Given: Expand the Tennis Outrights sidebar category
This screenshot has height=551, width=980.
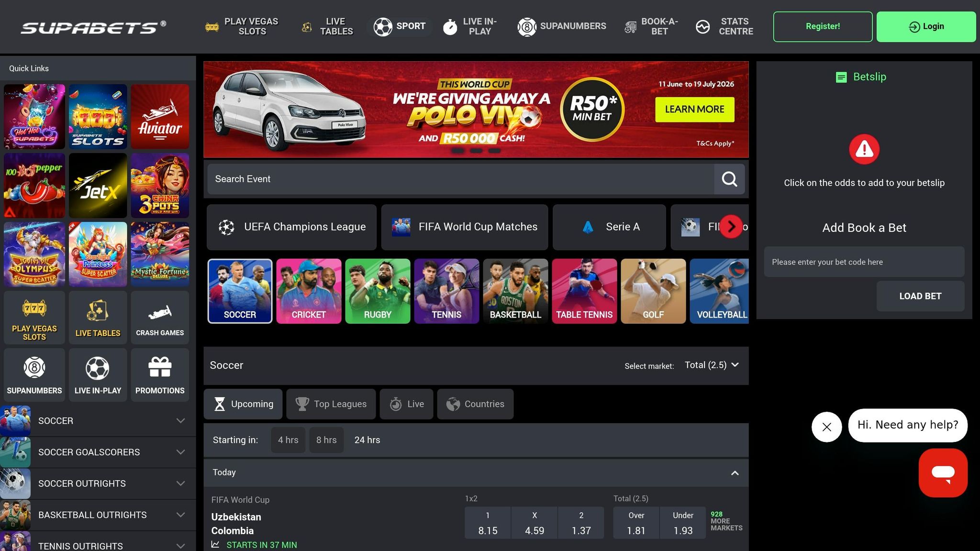Looking at the screenshot, I should tap(98, 541).
